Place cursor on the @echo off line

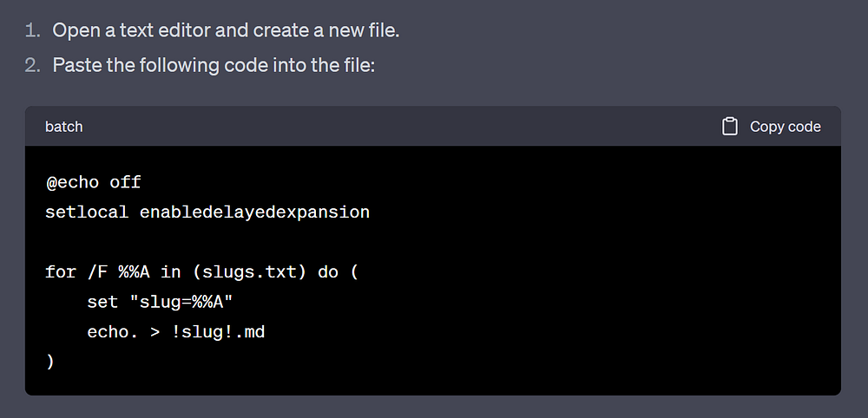pos(93,182)
